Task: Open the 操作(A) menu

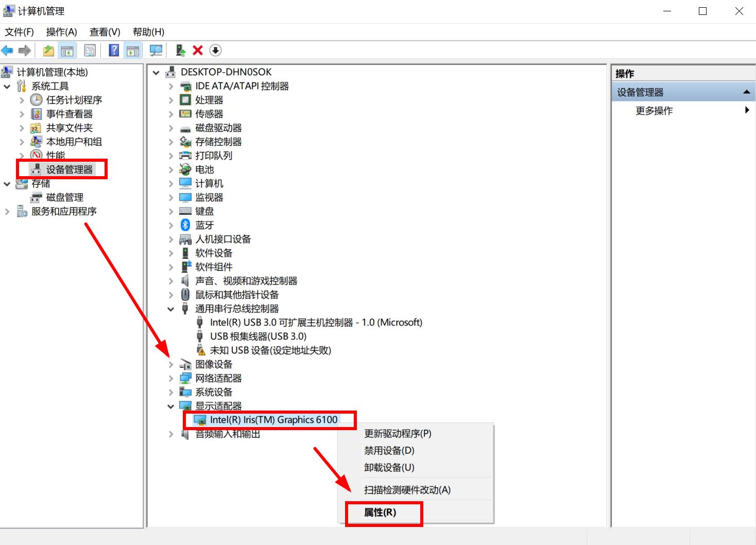Action: pos(61,32)
